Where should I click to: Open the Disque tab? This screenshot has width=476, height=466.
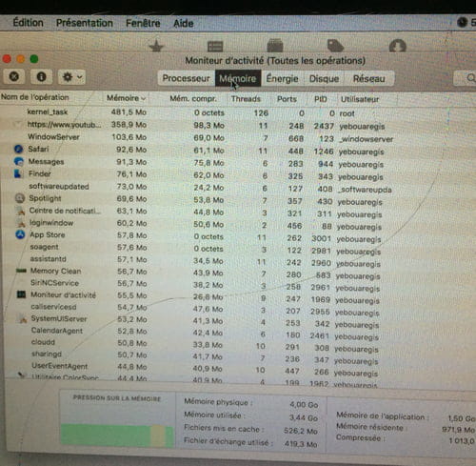(324, 78)
